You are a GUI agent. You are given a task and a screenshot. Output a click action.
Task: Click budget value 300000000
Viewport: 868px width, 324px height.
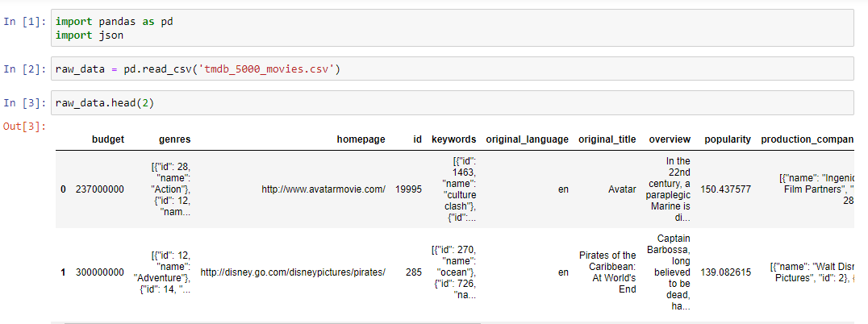click(x=100, y=272)
